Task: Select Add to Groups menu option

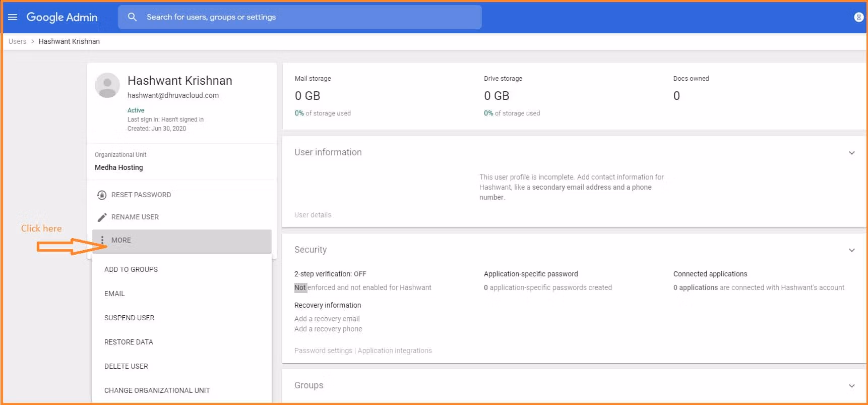Action: pyautogui.click(x=131, y=270)
